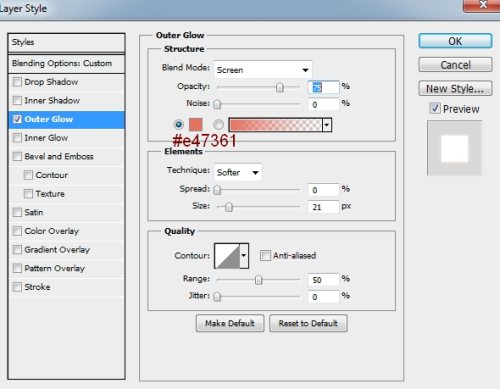The image size is (500, 389).
Task: Select the Styles list header
Action: click(66, 42)
